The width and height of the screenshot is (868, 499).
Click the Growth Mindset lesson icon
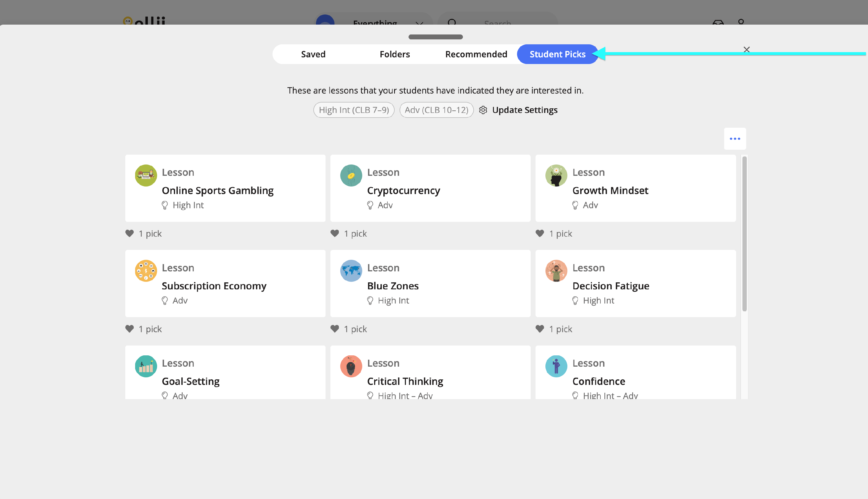556,176
